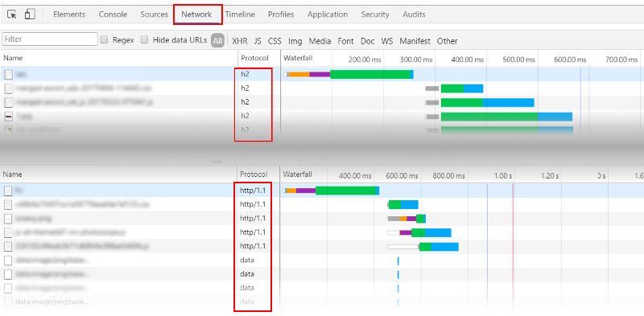Enable the Hide data URLs checkbox

pos(144,40)
